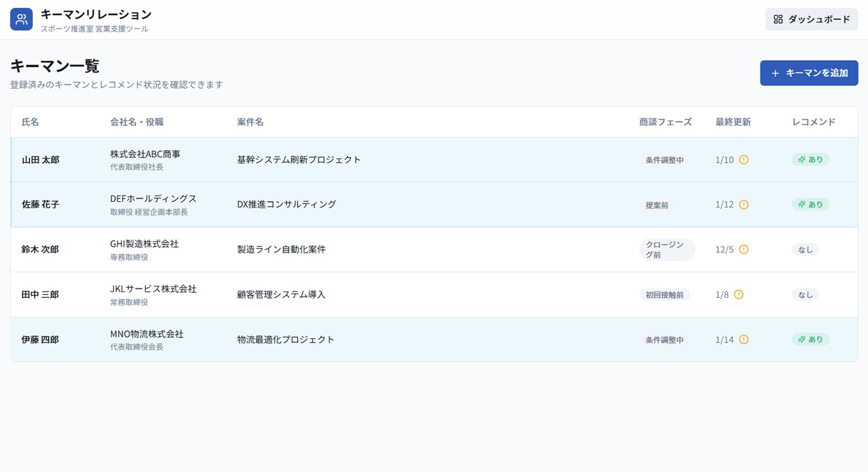Screen dimensions: 868x472
Task: Click 取締役 経営企画本部長 title text
Action: [x=149, y=213]
